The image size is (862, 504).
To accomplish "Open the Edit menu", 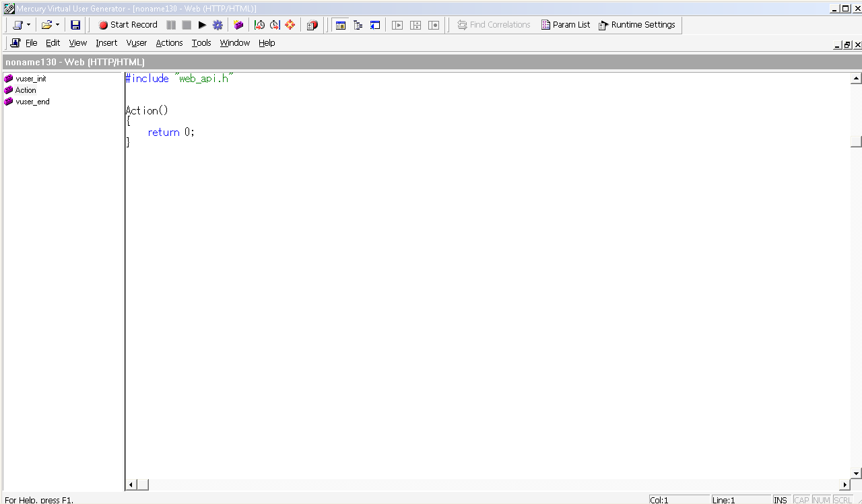I will [x=53, y=43].
